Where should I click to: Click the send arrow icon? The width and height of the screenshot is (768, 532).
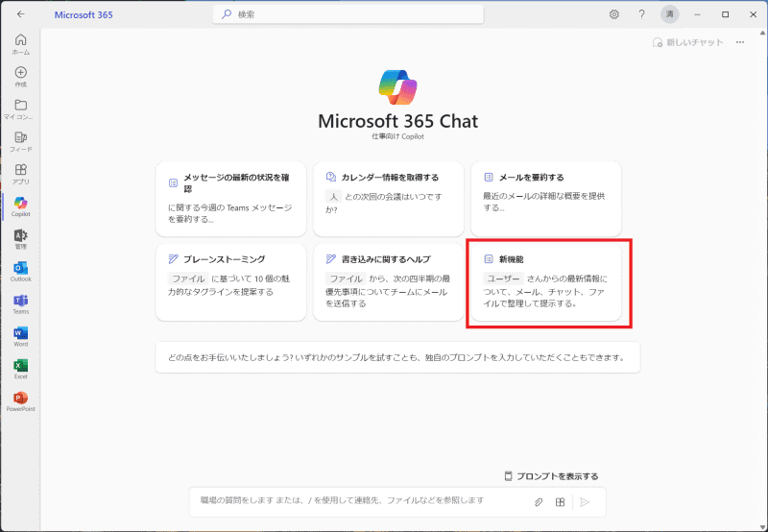585,502
